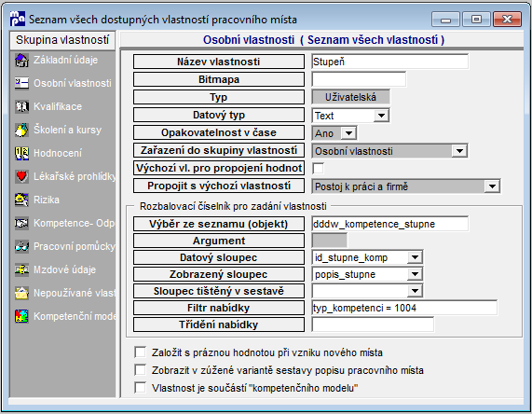
Task: Click the Filtr nabídky typ_kompetenci field
Action: tap(404, 308)
